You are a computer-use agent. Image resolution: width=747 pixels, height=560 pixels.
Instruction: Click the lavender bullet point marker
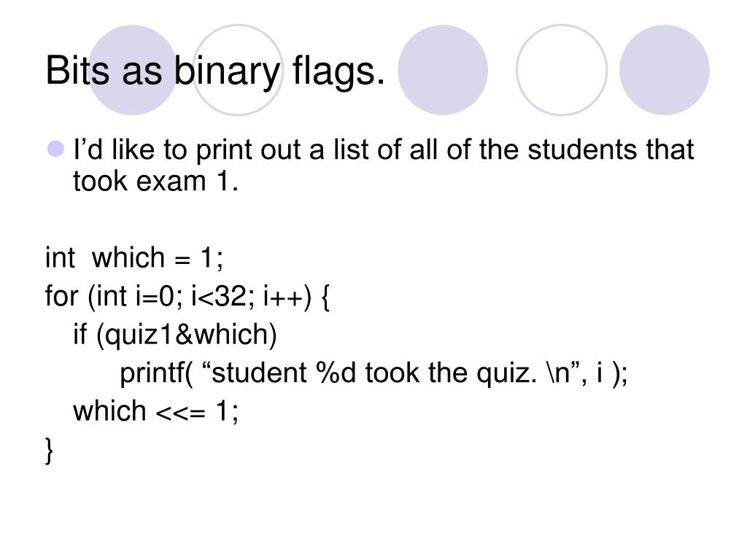tap(55, 149)
